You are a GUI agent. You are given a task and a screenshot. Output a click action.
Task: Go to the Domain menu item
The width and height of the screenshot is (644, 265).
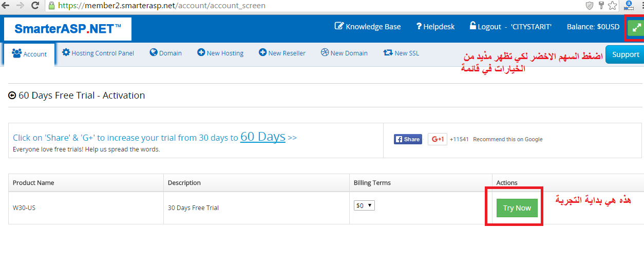pos(166,53)
